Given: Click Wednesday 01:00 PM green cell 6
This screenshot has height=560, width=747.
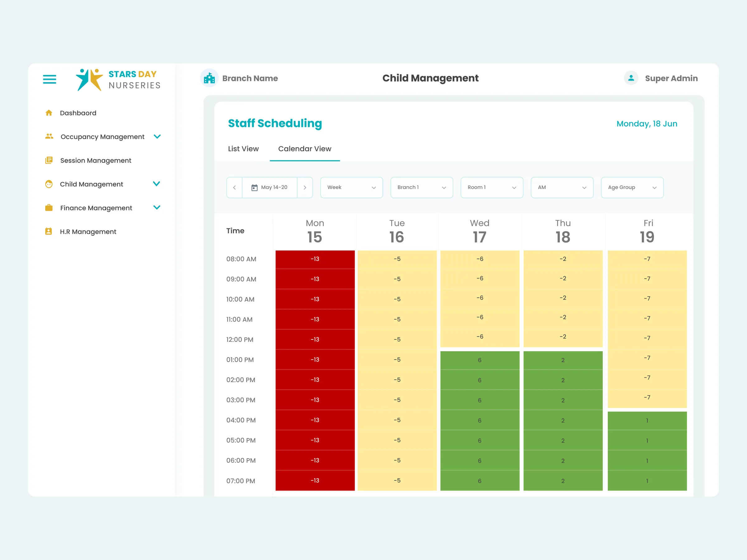Looking at the screenshot, I should click(x=480, y=360).
